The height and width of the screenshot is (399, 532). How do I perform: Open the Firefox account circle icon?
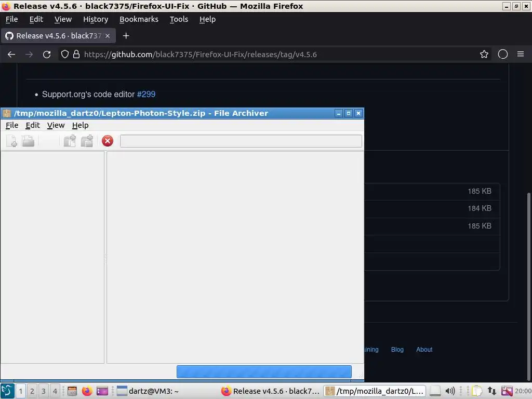pos(502,54)
